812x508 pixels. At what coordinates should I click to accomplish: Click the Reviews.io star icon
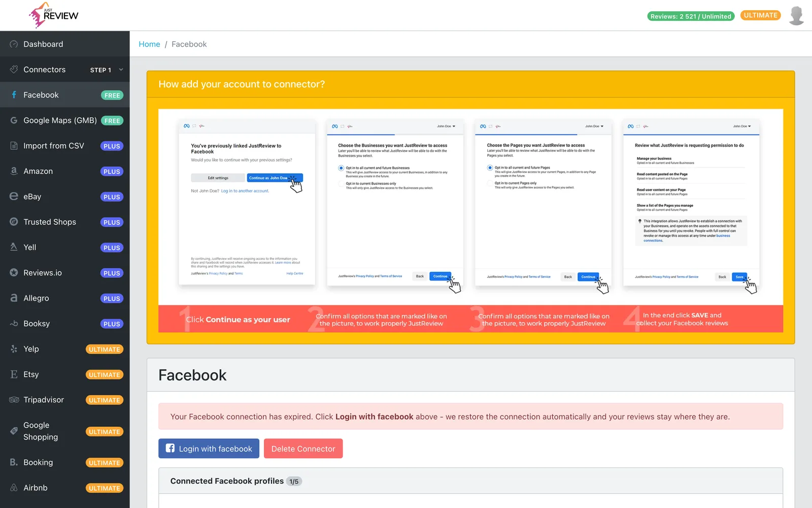(14, 273)
